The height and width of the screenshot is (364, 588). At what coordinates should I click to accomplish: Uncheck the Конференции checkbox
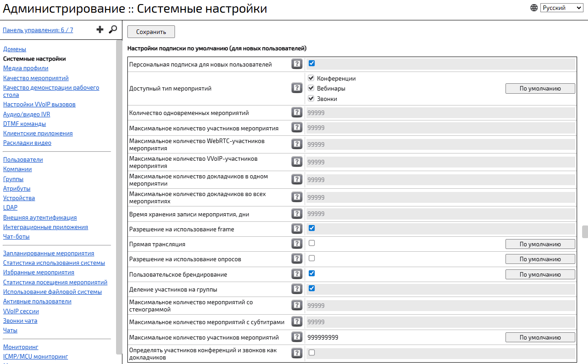tap(311, 78)
